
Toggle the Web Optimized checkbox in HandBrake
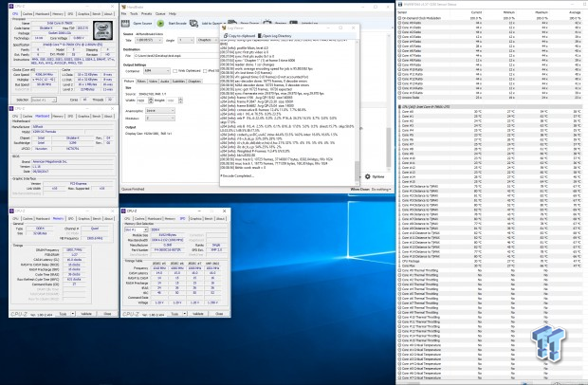tap(175, 71)
